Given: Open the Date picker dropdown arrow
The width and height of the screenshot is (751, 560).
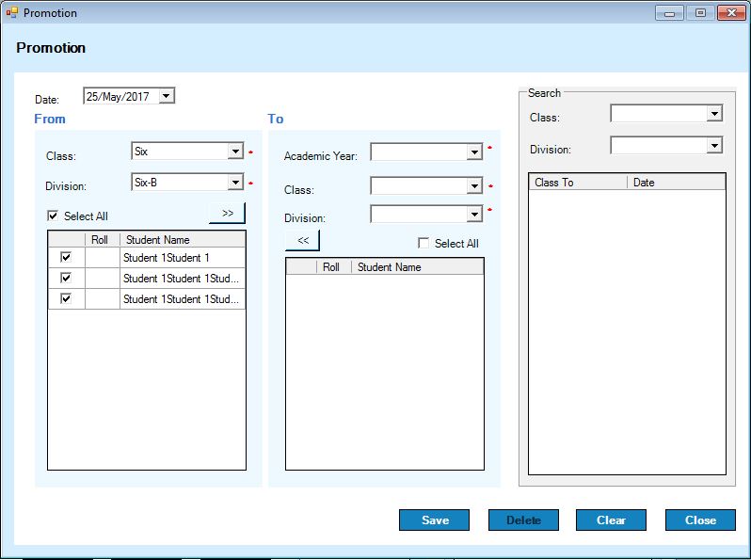Looking at the screenshot, I should tap(167, 96).
